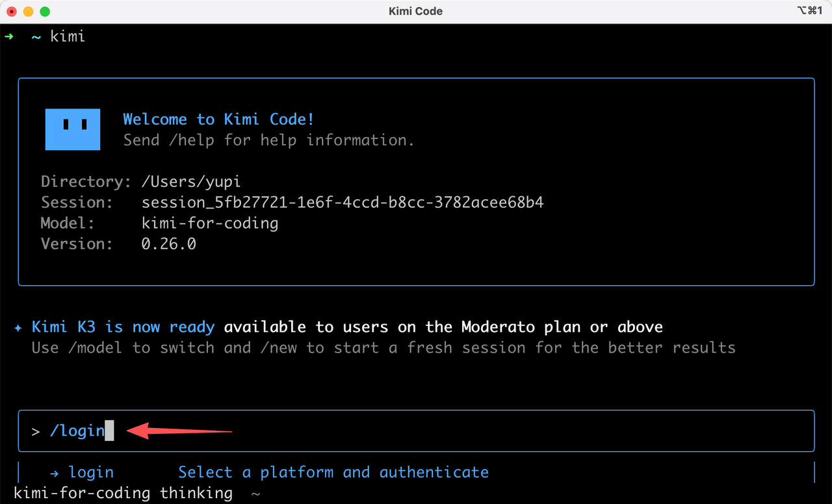Click the /login command input field
The height and width of the screenshot is (504, 832).
coord(416,431)
